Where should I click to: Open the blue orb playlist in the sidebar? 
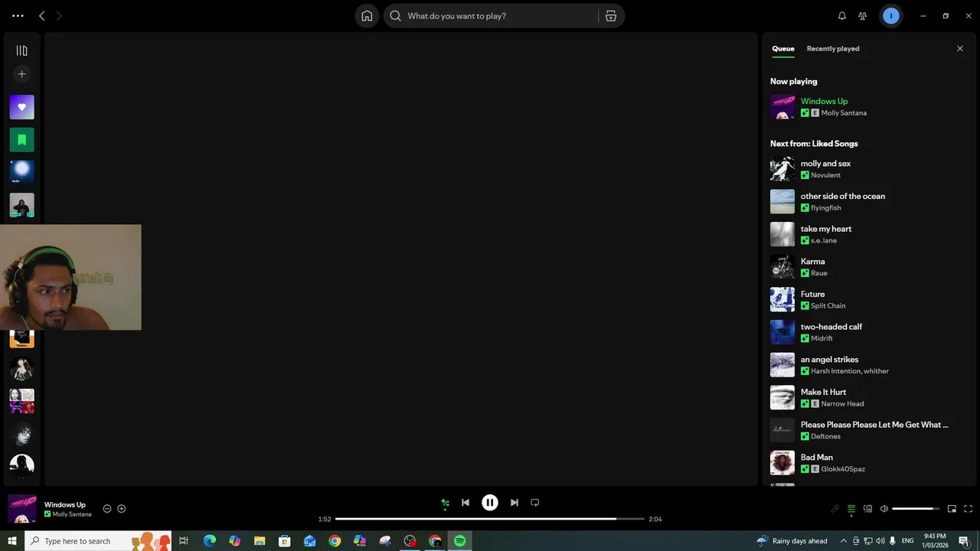tap(21, 172)
